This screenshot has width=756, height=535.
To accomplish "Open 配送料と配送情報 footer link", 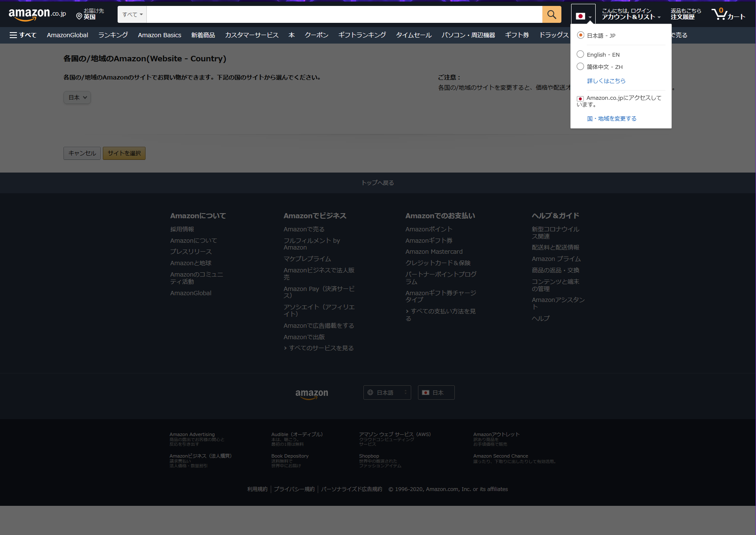I will (555, 247).
